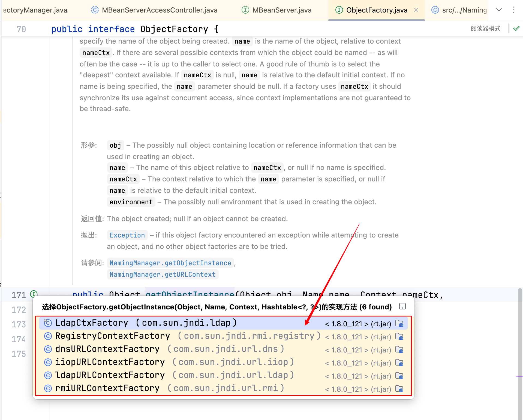Expand the hidden tabs dropdown chevron
This screenshot has width=523, height=420.
click(499, 10)
